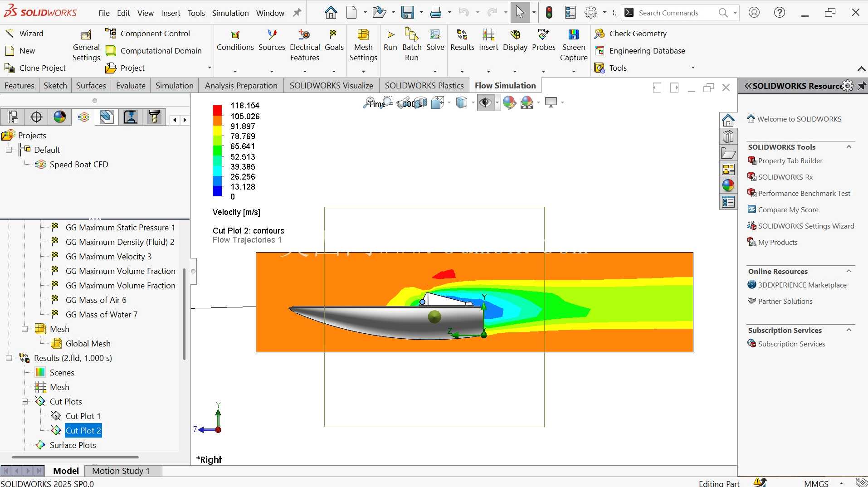The image size is (868, 487).
Task: Pin the SOLIDWORKS Resources task pane
Action: [x=862, y=86]
